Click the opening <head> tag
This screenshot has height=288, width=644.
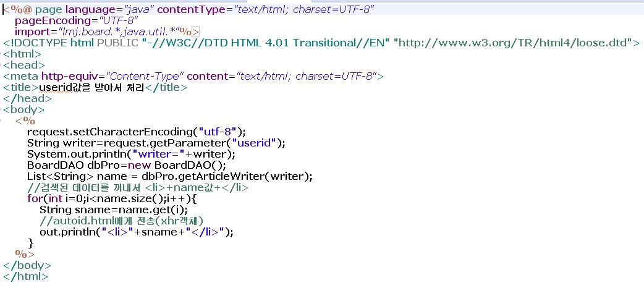(x=24, y=64)
